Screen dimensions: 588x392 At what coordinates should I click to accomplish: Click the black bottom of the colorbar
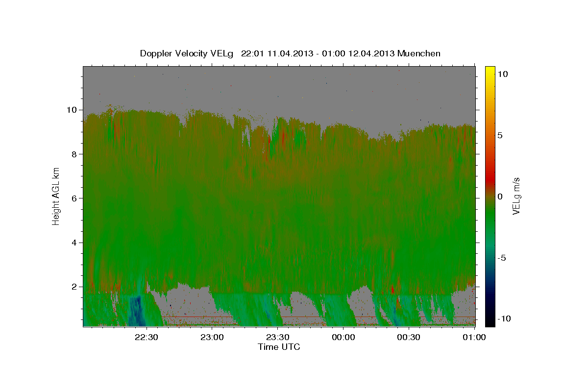coord(490,321)
